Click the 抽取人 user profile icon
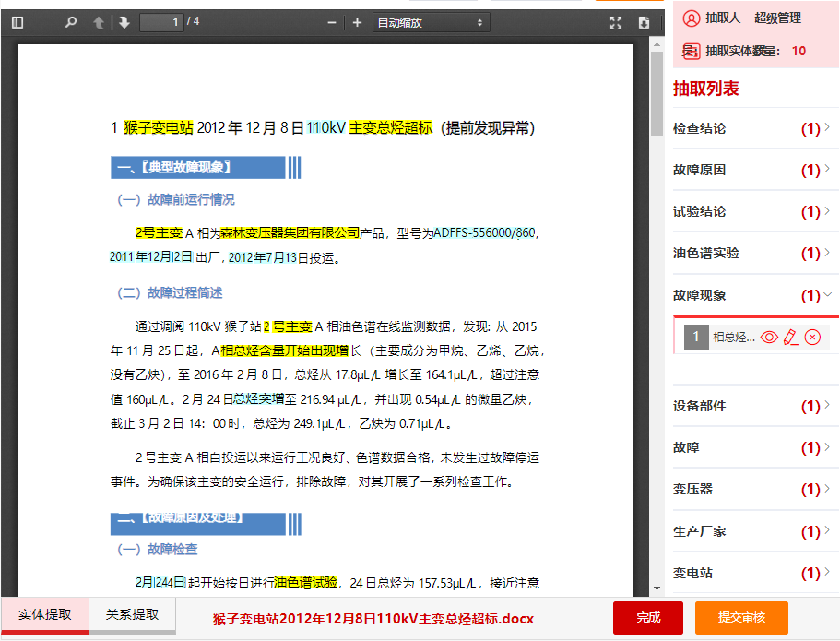This screenshot has height=641, width=840. [691, 18]
